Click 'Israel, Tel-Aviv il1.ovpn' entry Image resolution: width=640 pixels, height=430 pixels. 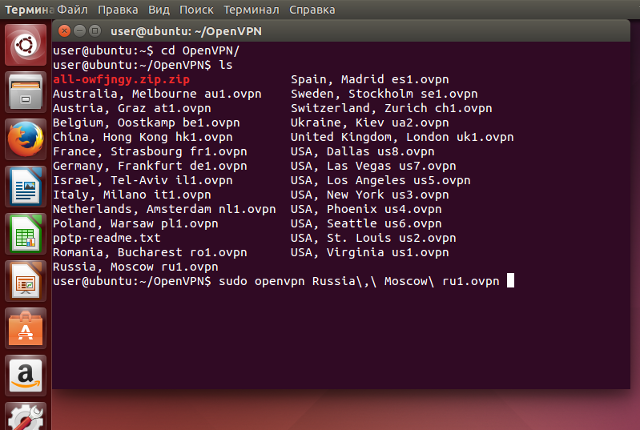tap(143, 180)
